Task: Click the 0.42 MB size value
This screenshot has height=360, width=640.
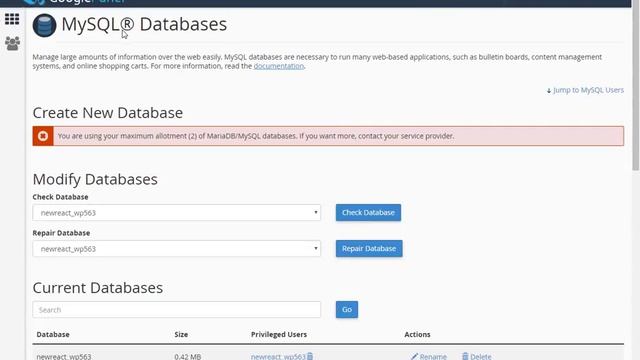Action: [x=188, y=356]
